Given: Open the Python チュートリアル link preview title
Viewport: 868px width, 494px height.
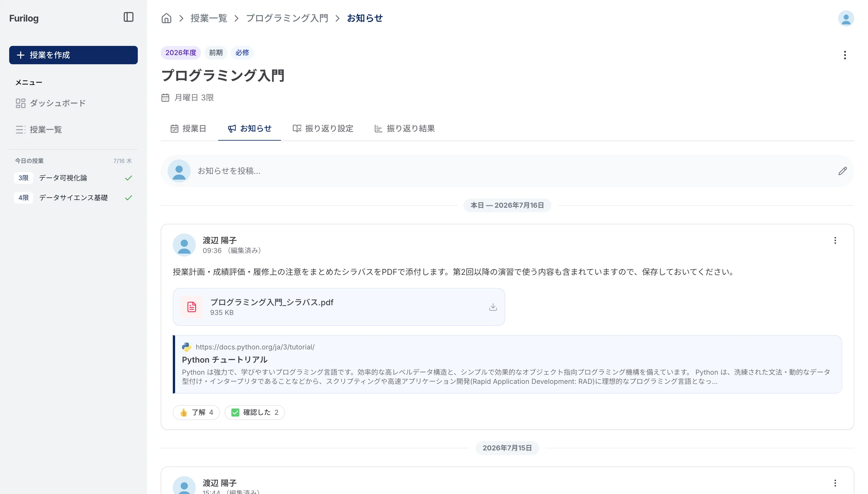Looking at the screenshot, I should pyautogui.click(x=225, y=360).
